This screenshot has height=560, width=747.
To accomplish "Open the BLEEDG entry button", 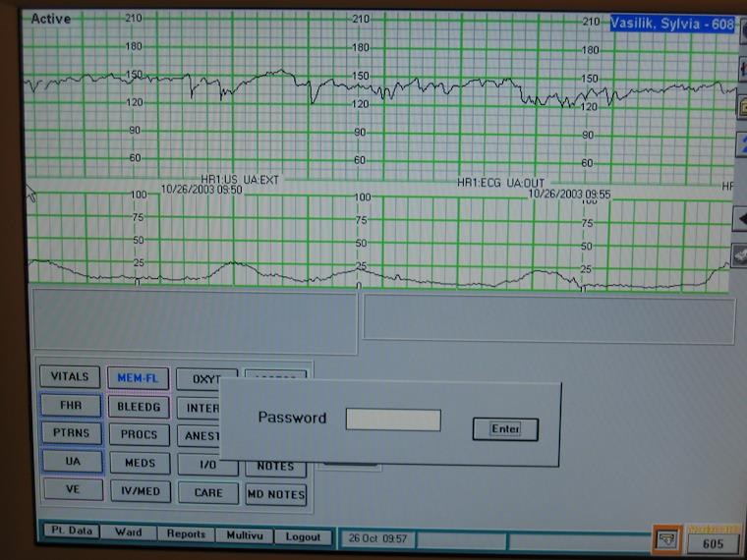I will click(x=139, y=406).
